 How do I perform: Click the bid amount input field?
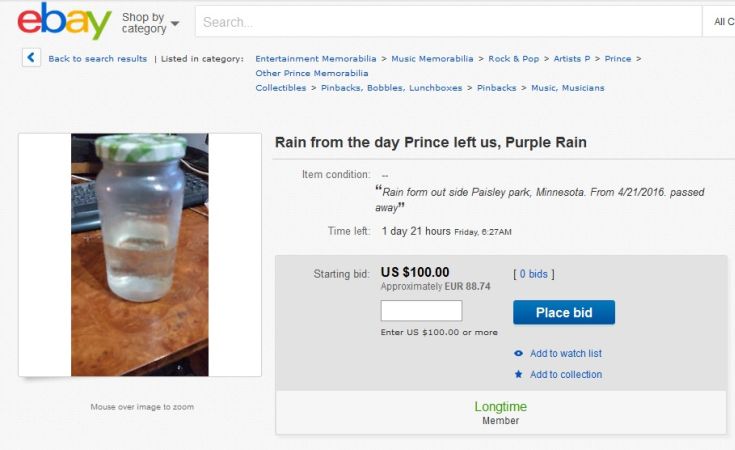point(421,311)
